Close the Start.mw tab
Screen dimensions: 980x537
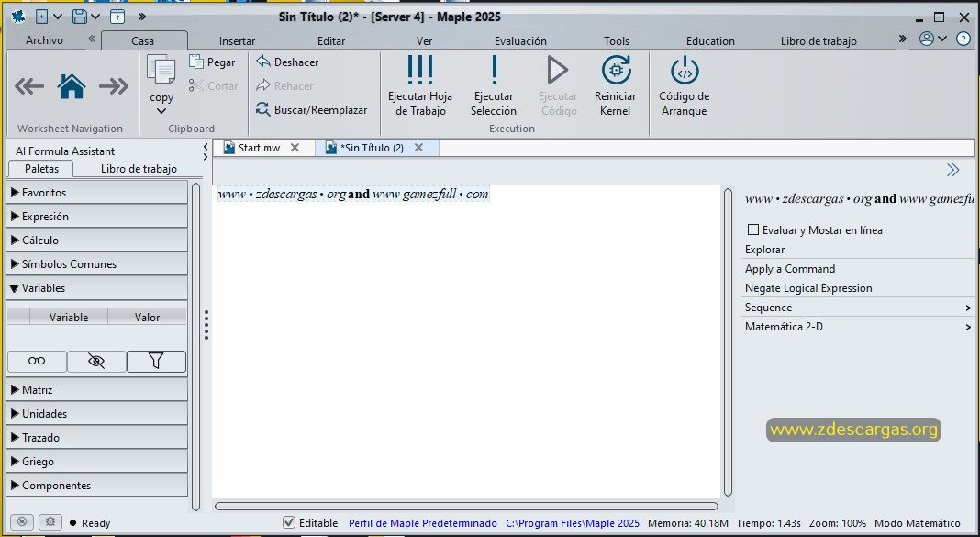tap(295, 148)
